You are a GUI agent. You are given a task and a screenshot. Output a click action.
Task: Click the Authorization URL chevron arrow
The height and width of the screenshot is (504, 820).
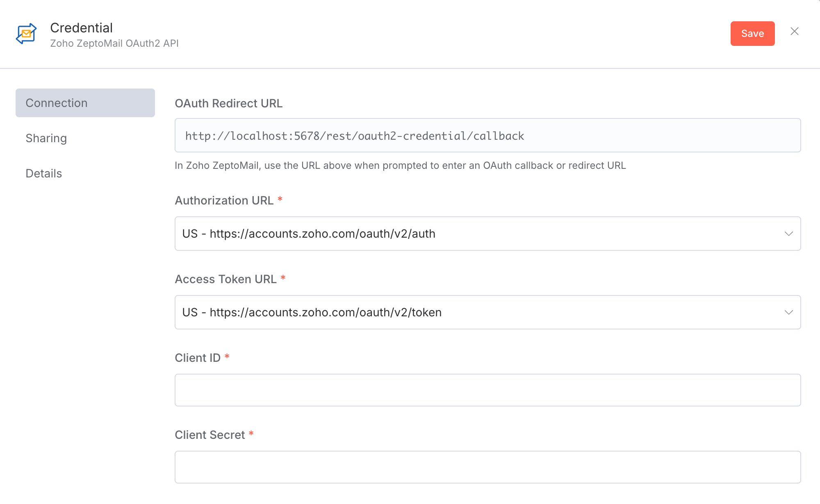788,234
